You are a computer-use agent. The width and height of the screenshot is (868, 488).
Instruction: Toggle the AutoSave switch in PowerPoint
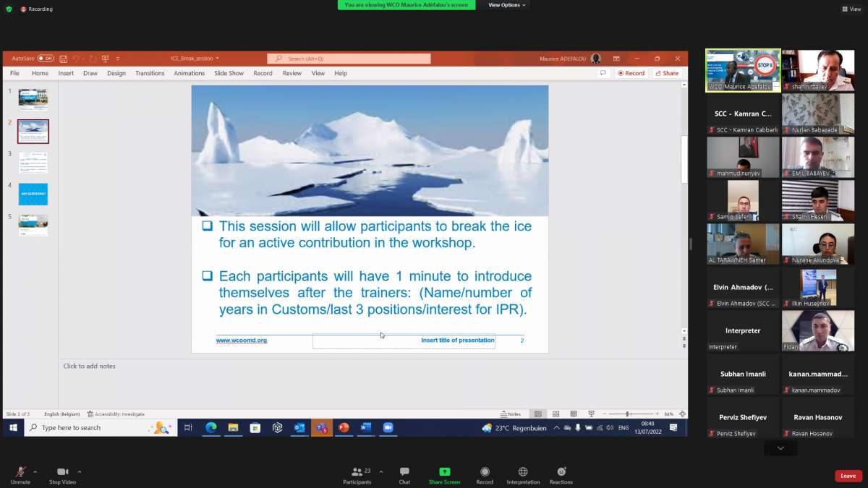point(46,59)
